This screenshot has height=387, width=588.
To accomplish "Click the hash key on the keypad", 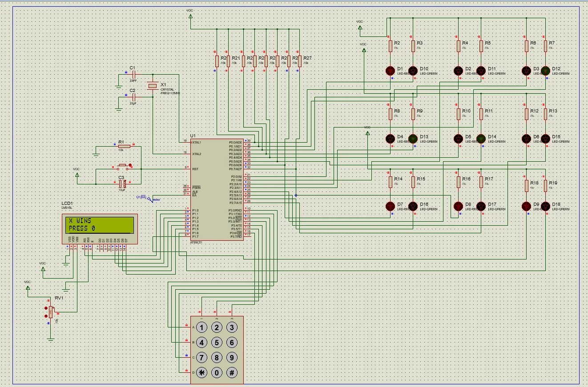I will point(232,372).
